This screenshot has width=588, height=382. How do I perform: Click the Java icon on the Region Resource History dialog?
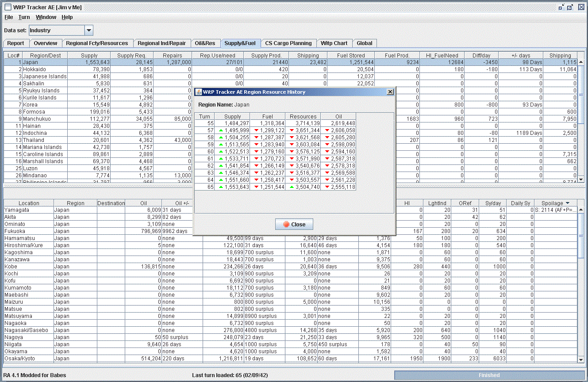click(199, 92)
